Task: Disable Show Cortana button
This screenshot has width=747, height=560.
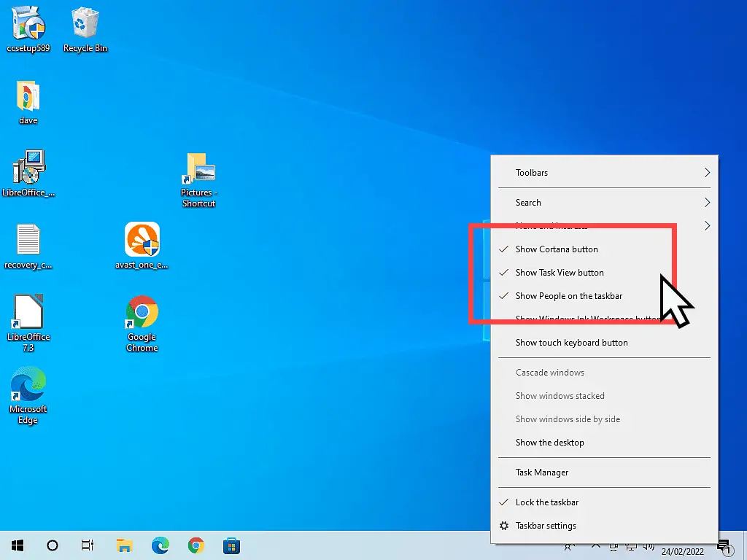Action: (557, 249)
